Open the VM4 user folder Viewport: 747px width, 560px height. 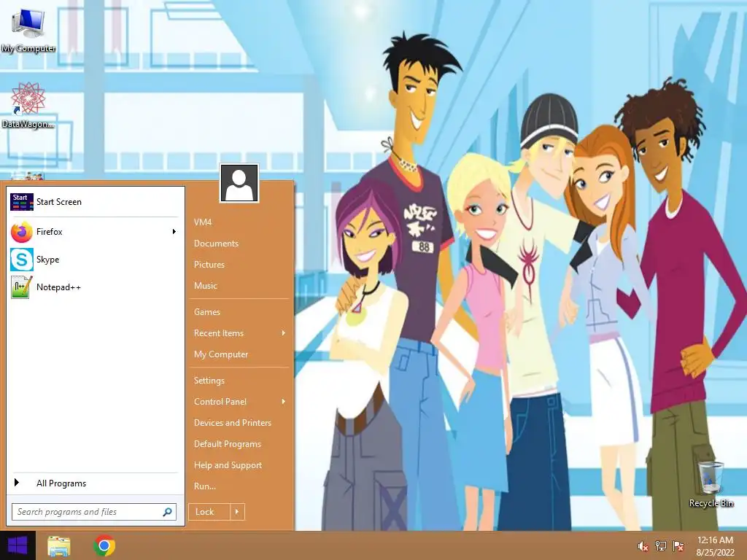(203, 222)
